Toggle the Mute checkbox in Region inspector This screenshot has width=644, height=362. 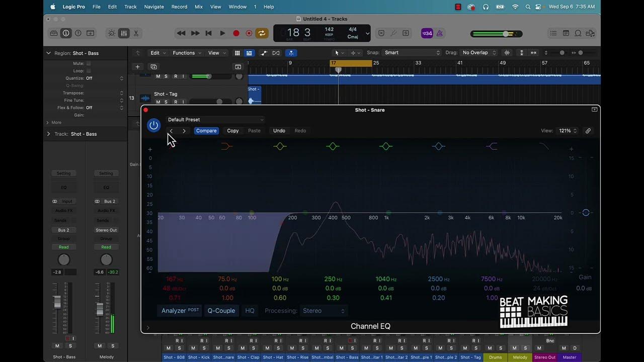pos(89,63)
